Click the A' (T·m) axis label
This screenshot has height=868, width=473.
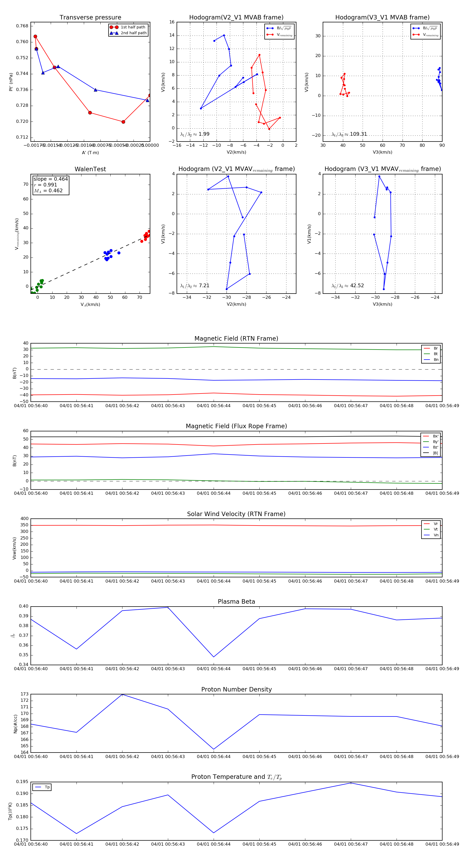(x=90, y=153)
